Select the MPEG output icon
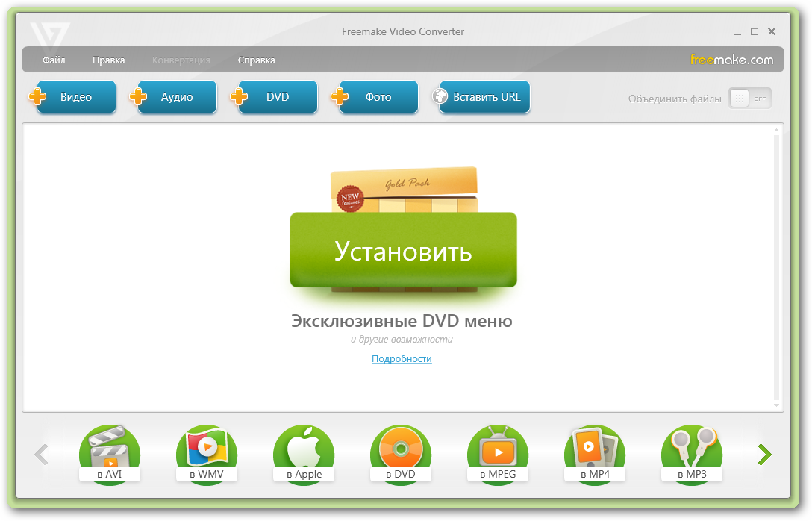 coord(498,455)
